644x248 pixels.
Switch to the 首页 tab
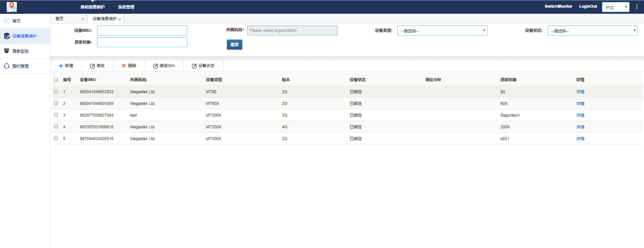[60, 19]
